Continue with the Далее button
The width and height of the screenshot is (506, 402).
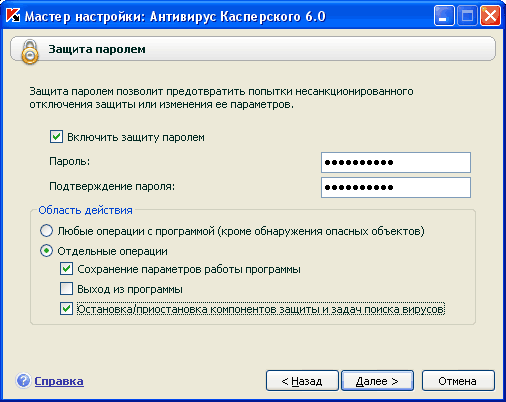coord(377,381)
